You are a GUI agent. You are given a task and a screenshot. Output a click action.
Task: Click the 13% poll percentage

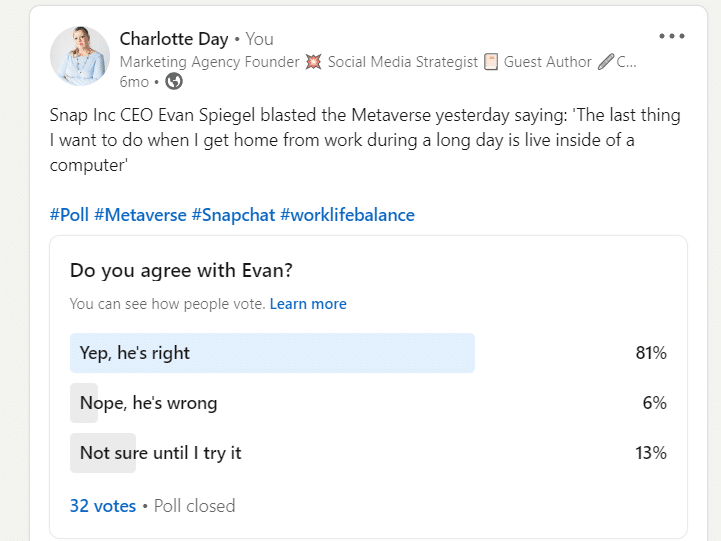[x=650, y=453]
